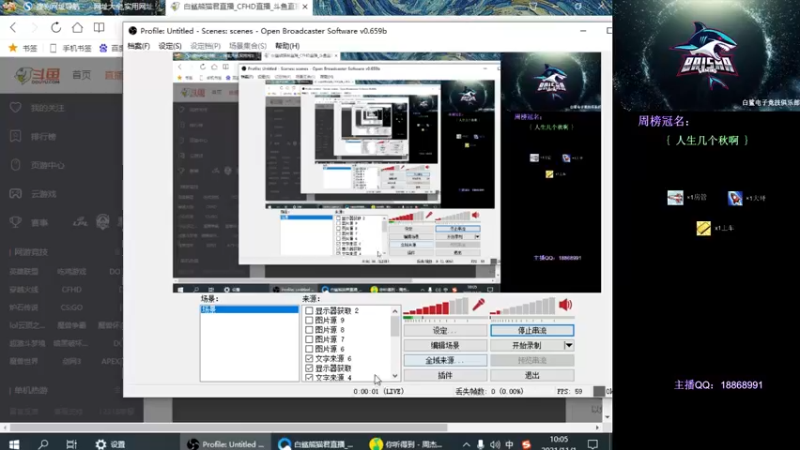
Task: Enable the 图片源 6 source checkbox
Action: coord(309,349)
